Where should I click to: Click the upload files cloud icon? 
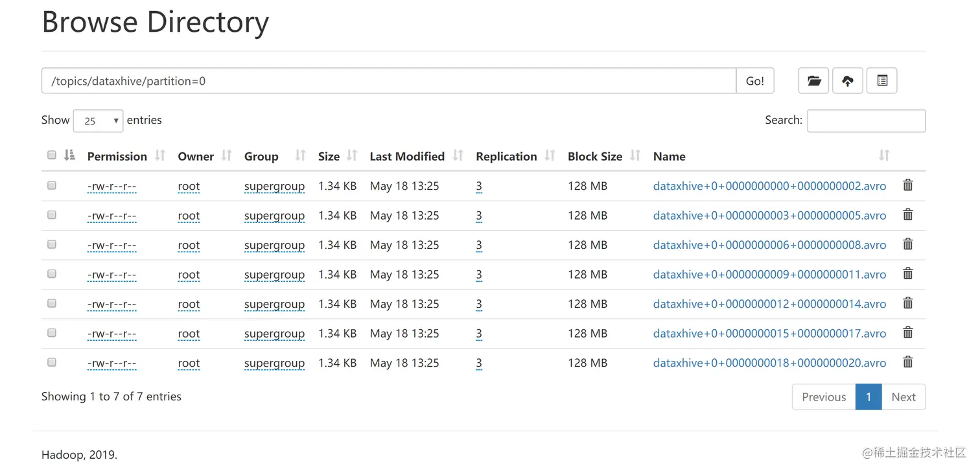[847, 81]
